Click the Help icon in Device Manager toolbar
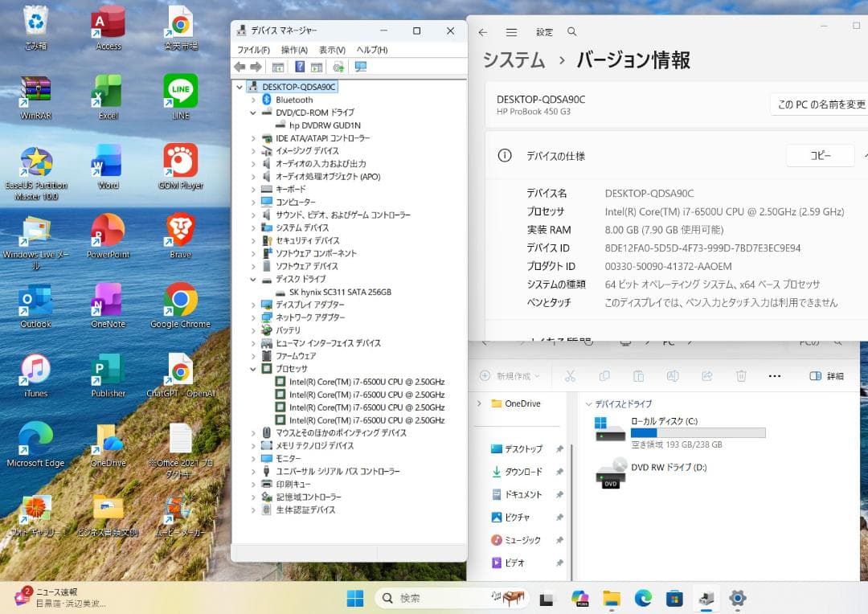This screenshot has height=614, width=868. (x=300, y=68)
